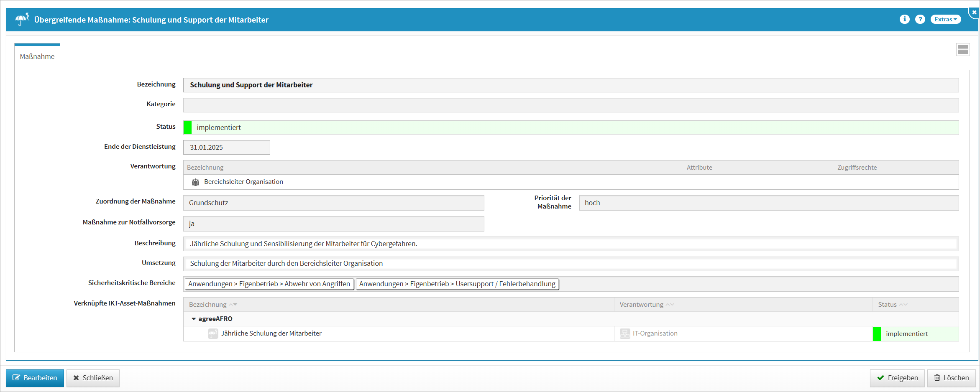Open the Extras dropdown menu
The height and width of the screenshot is (392, 980).
point(945,19)
